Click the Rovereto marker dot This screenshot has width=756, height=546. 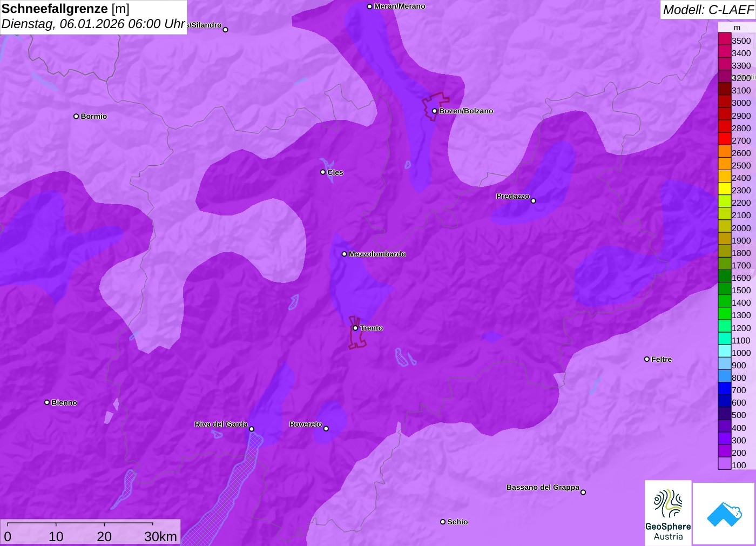click(x=326, y=429)
